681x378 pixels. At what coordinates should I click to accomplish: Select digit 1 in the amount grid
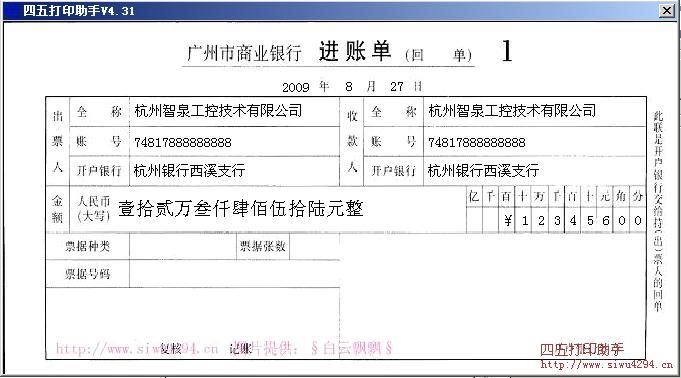click(525, 221)
